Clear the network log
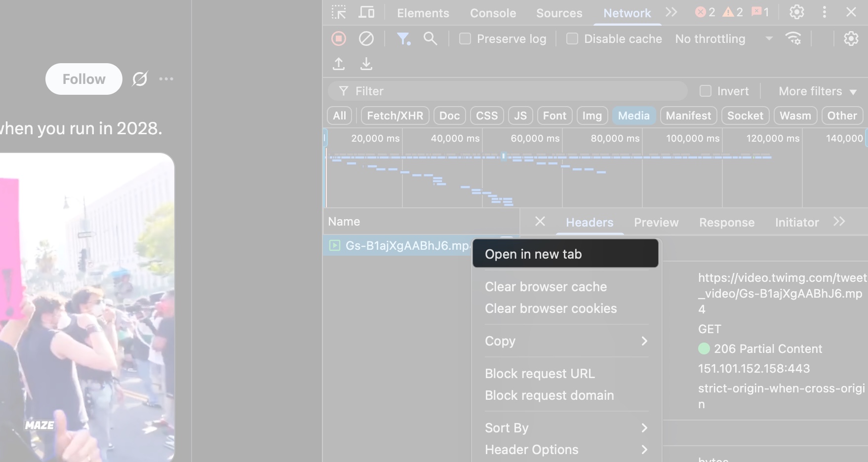This screenshot has width=868, height=462. [x=366, y=38]
